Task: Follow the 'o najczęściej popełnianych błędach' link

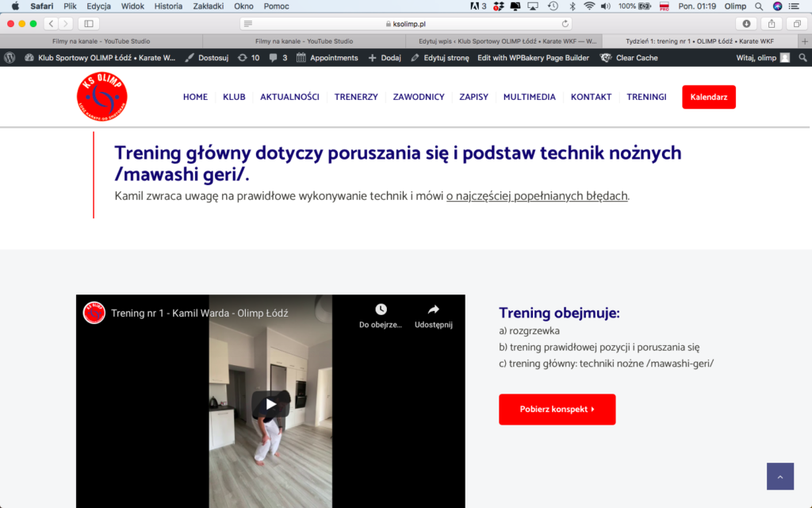Action: point(537,196)
